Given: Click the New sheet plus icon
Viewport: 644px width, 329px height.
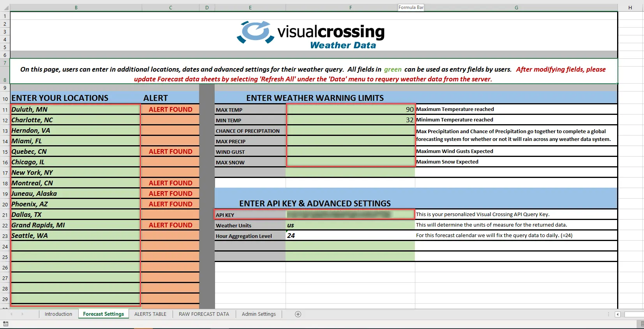Looking at the screenshot, I should coord(298,314).
